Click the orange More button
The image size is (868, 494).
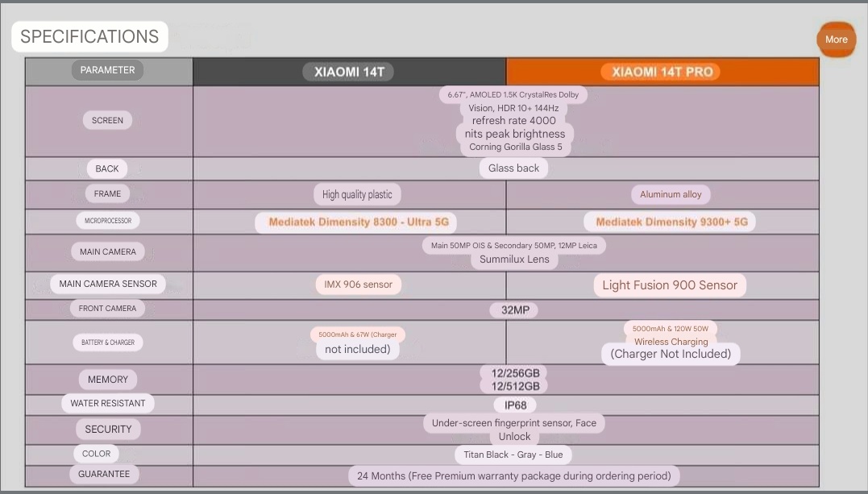[836, 39]
